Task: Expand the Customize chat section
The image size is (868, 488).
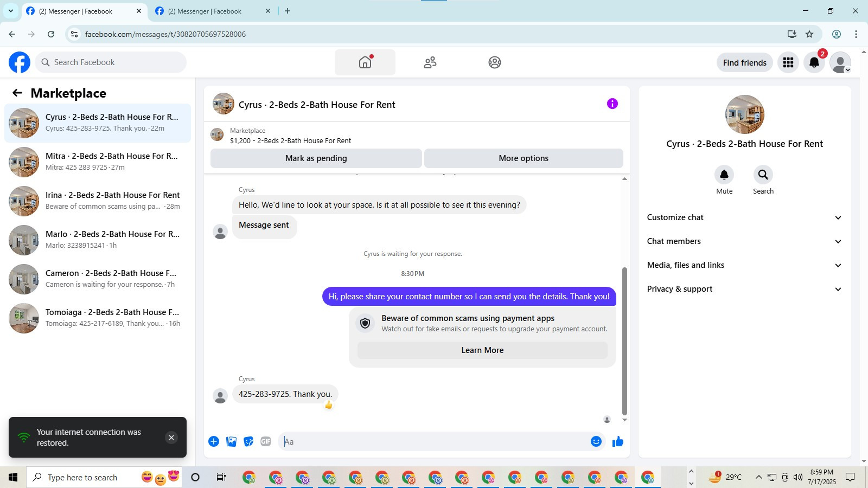Action: pyautogui.click(x=745, y=217)
